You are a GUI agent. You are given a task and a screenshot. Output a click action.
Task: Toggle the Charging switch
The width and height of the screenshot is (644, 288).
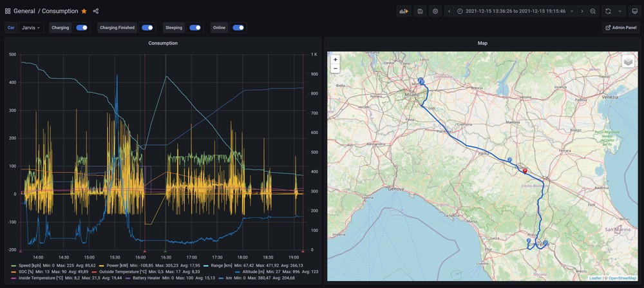tap(82, 28)
